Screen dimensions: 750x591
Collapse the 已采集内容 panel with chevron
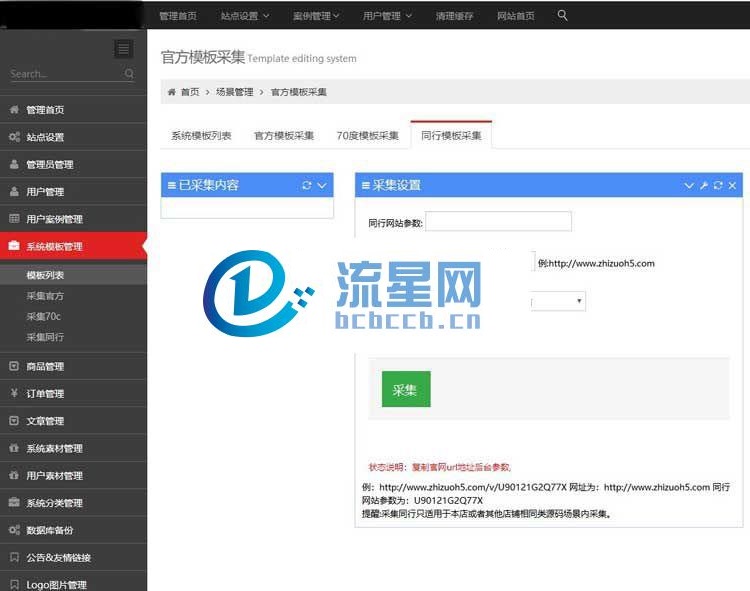[322, 185]
